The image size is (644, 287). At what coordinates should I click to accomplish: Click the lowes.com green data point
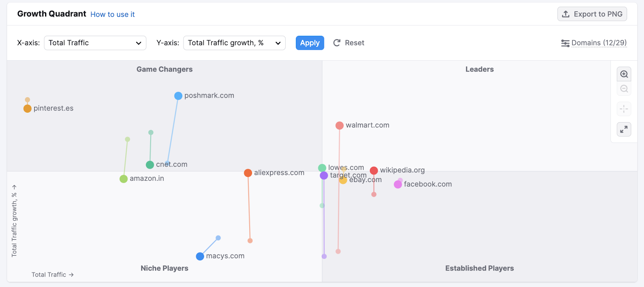coord(322,168)
